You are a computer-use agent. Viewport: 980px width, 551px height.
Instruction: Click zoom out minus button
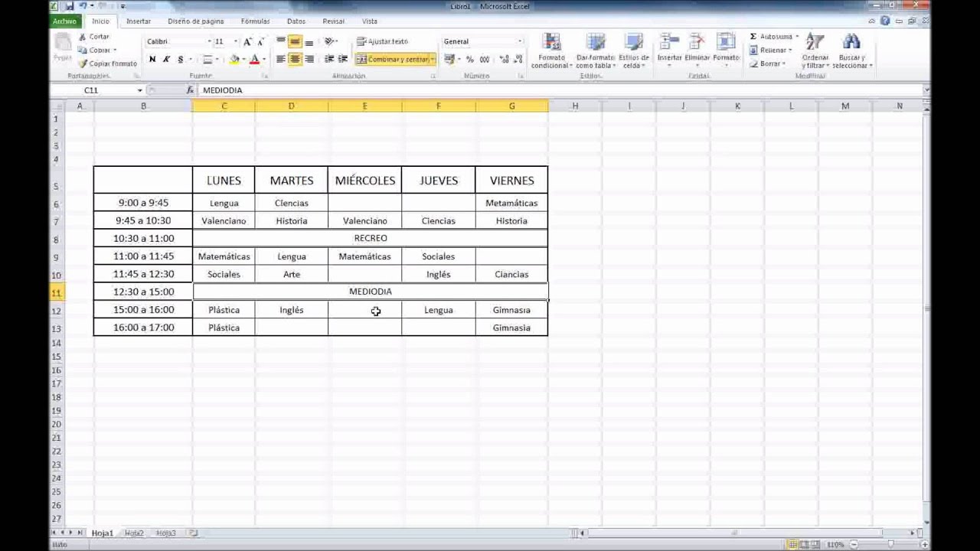click(x=853, y=544)
